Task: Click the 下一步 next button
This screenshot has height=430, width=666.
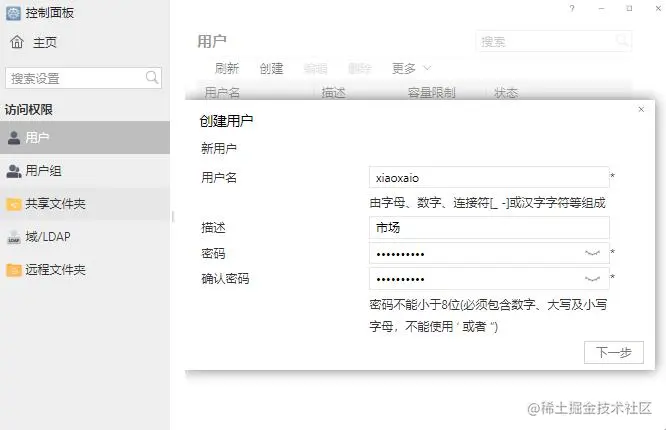Action: point(614,352)
